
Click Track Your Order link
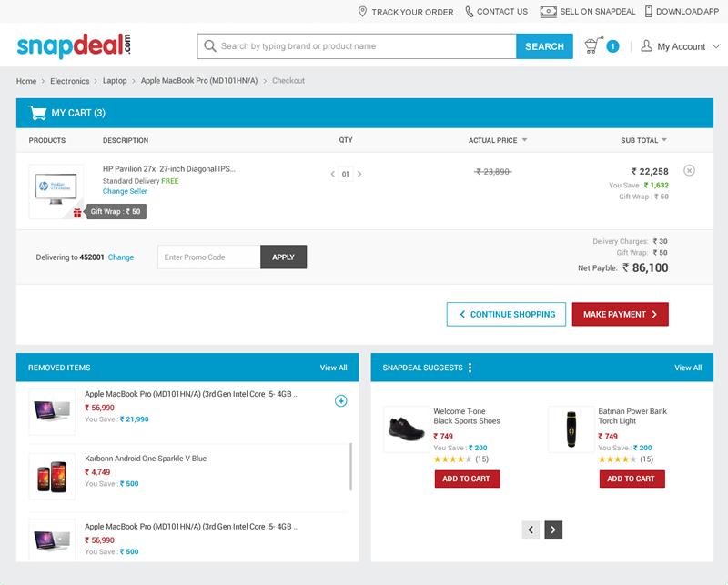pyautogui.click(x=412, y=12)
